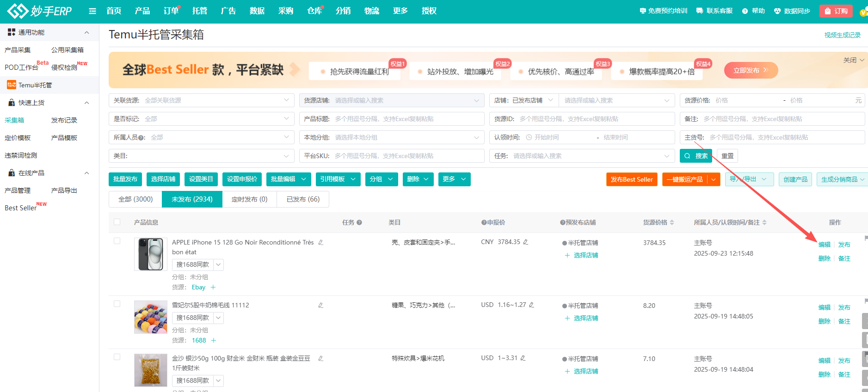Click the 在线产品 bag icon
The width and height of the screenshot is (868, 392).
pyautogui.click(x=12, y=173)
